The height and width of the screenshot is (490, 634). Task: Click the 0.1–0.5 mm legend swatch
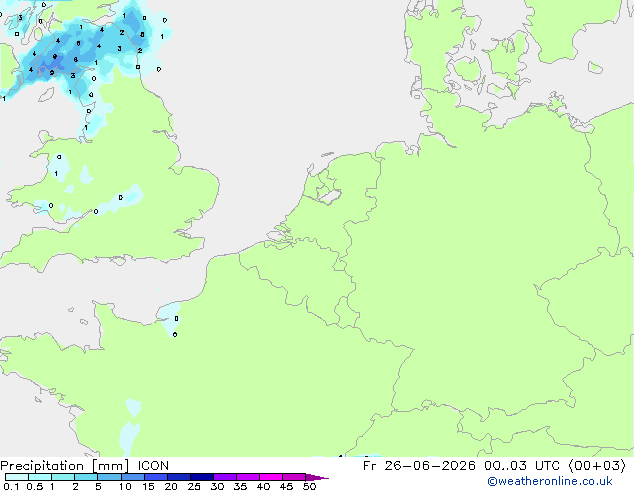[17, 477]
